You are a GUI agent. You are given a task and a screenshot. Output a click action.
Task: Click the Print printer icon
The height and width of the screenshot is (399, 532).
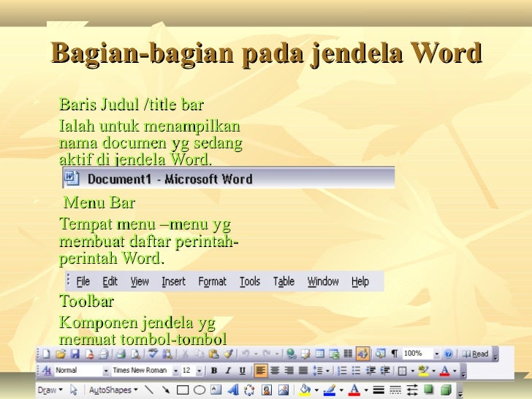click(x=121, y=354)
